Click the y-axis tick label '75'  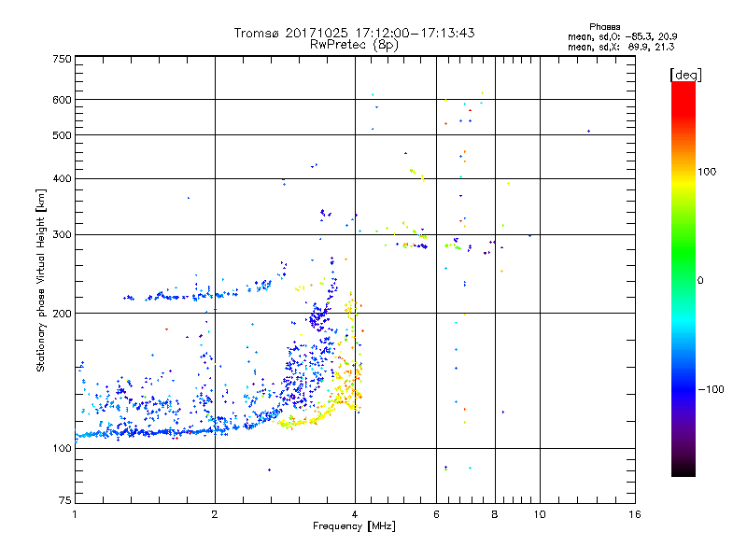pos(65,500)
